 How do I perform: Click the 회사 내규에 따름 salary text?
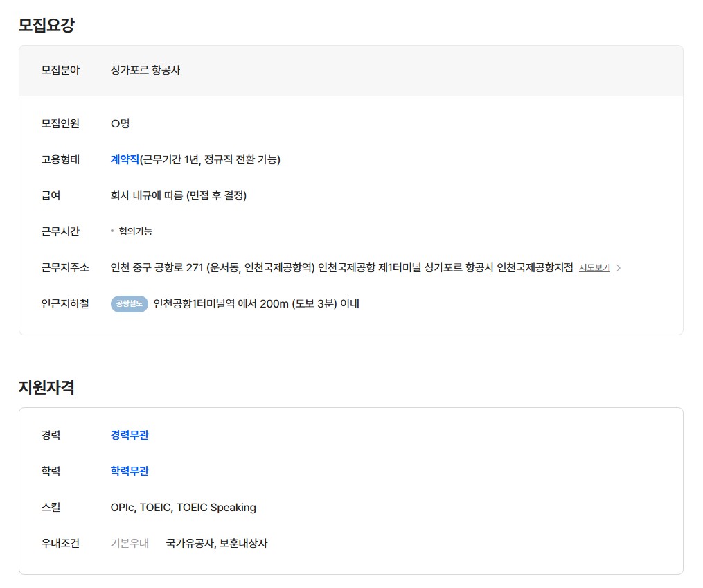click(178, 196)
